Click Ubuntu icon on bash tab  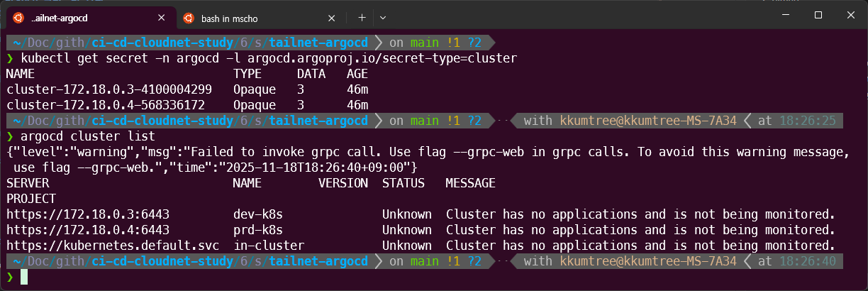(x=189, y=17)
